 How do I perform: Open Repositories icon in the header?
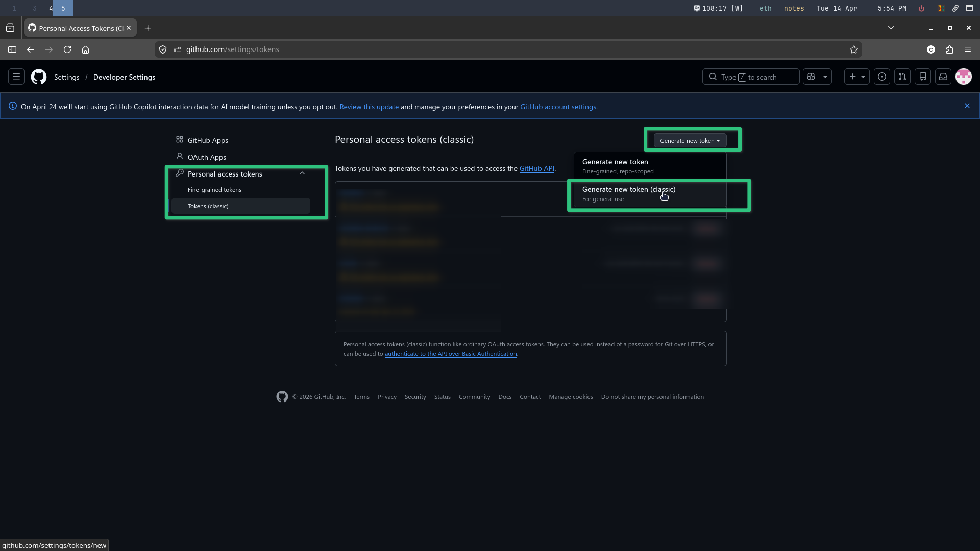point(923,77)
